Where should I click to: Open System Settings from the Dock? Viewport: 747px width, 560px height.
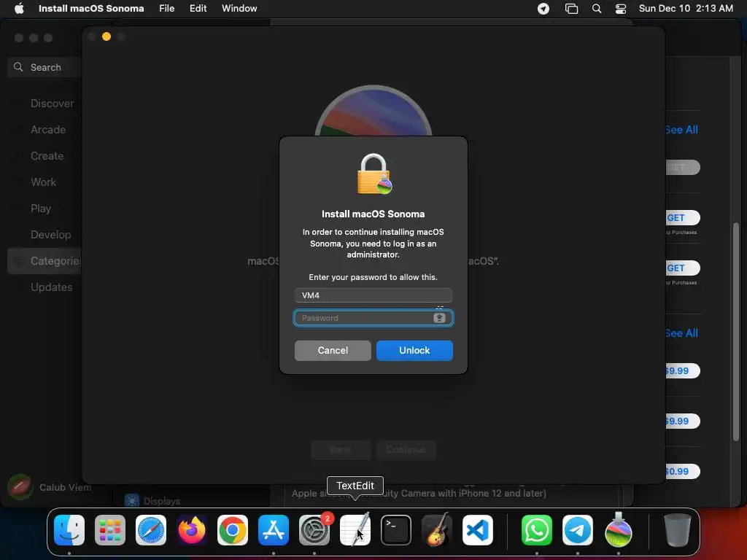pyautogui.click(x=314, y=530)
